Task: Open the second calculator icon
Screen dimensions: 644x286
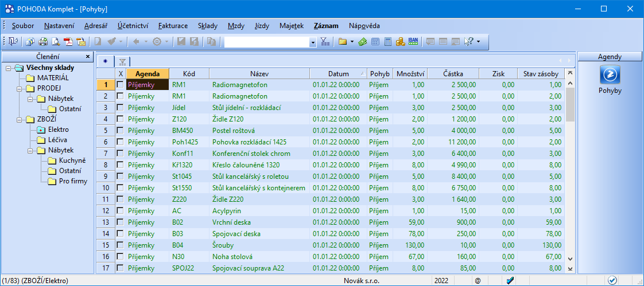Action: tap(387, 42)
